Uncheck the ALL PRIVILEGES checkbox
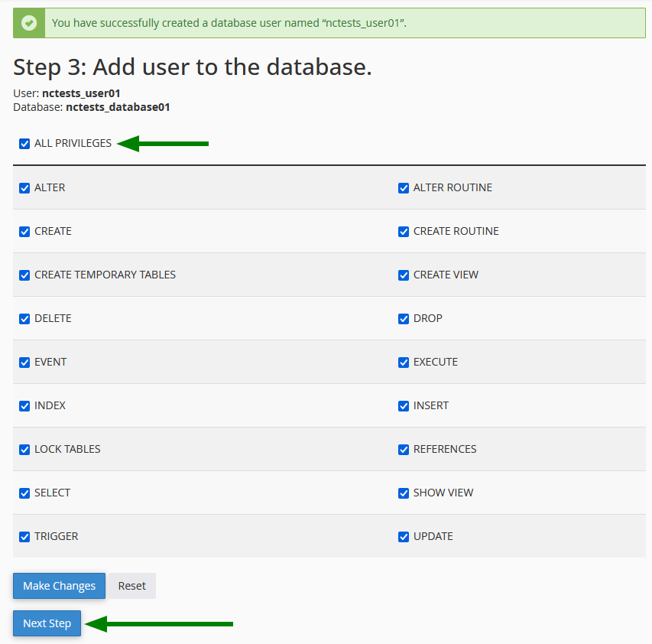Viewport: 652px width, 644px height. tap(24, 144)
